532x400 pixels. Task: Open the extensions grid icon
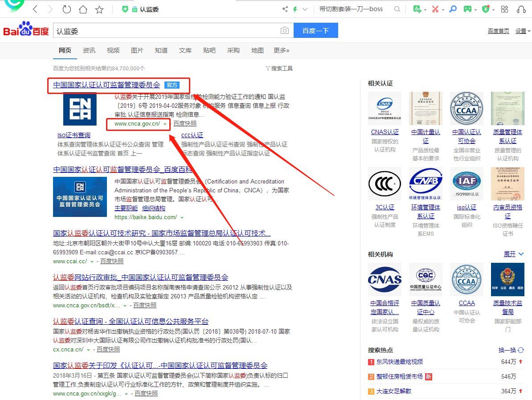click(504, 9)
